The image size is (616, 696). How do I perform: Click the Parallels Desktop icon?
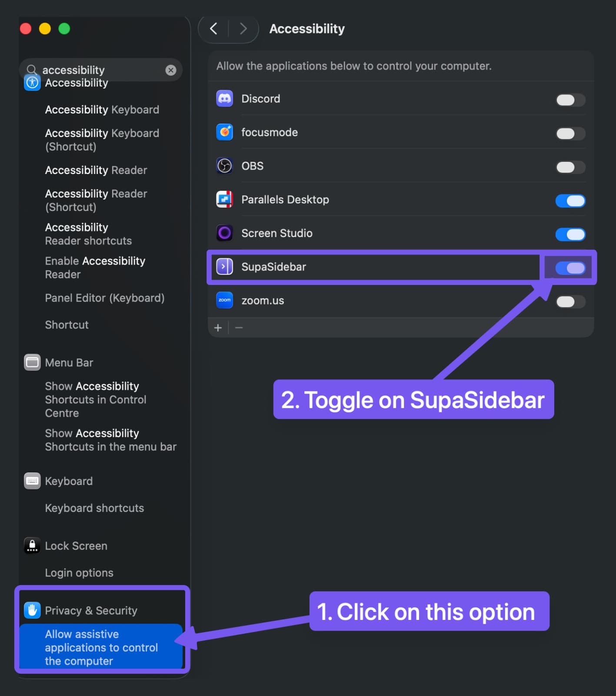[224, 200]
